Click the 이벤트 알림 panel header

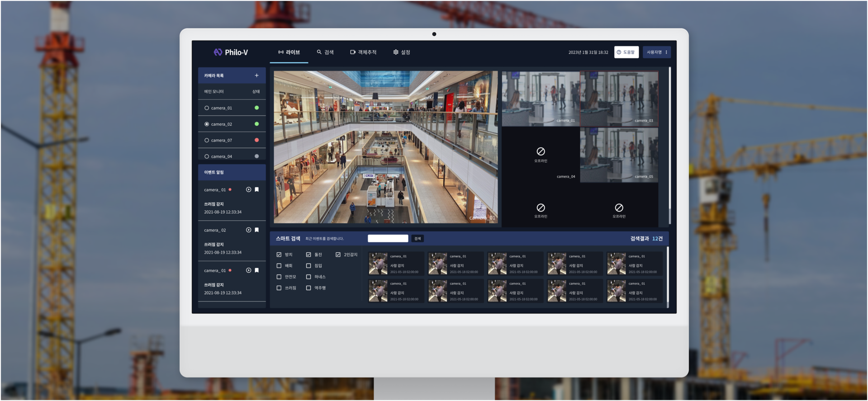pos(232,172)
